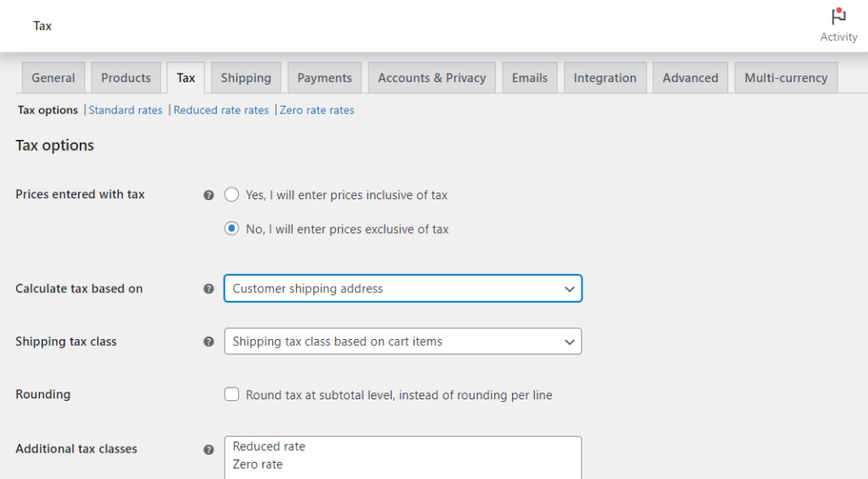868x479 pixels.
Task: Open the Standard rates link
Action: click(x=125, y=110)
